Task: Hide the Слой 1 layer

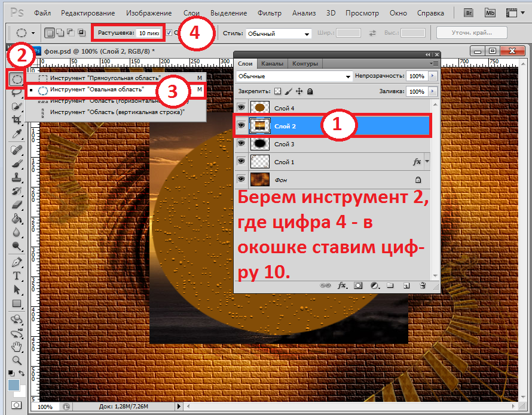Action: [241, 161]
